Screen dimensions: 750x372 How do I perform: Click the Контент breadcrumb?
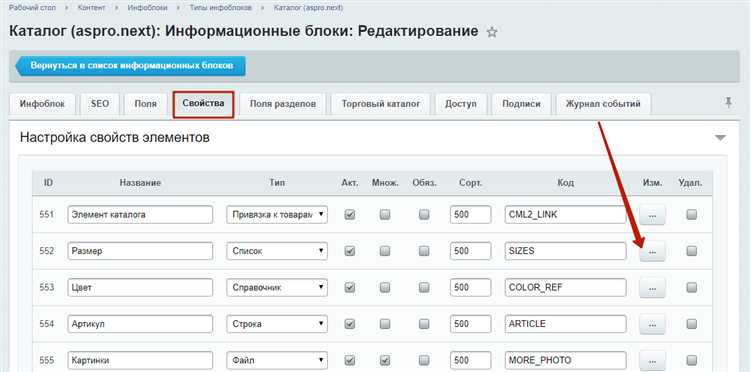90,8
